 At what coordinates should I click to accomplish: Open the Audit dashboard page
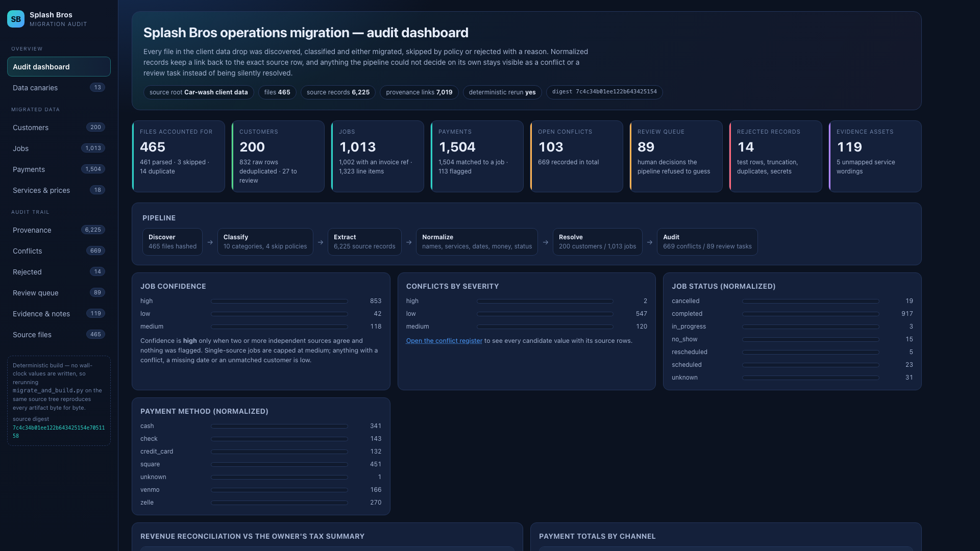[59, 67]
